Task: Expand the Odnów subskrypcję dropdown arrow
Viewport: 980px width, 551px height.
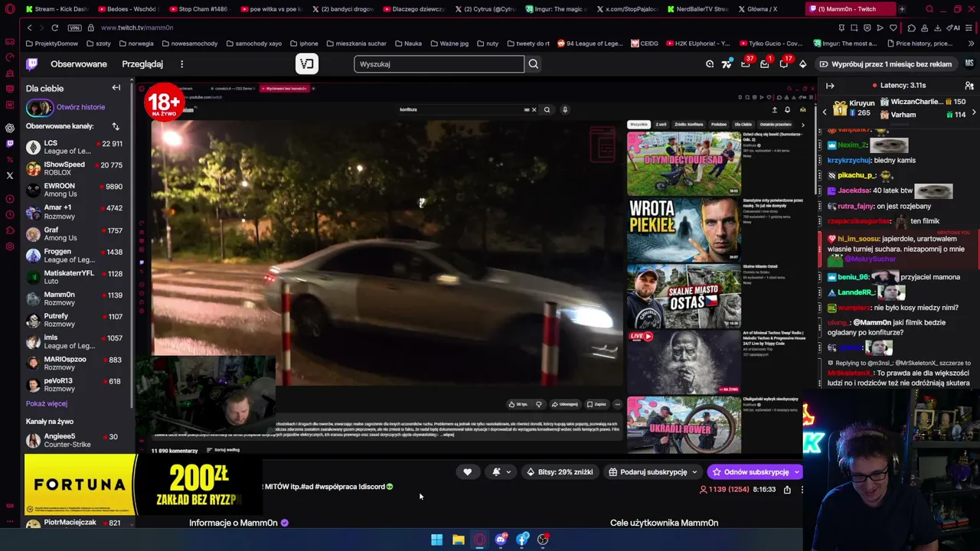Action: pyautogui.click(x=796, y=472)
